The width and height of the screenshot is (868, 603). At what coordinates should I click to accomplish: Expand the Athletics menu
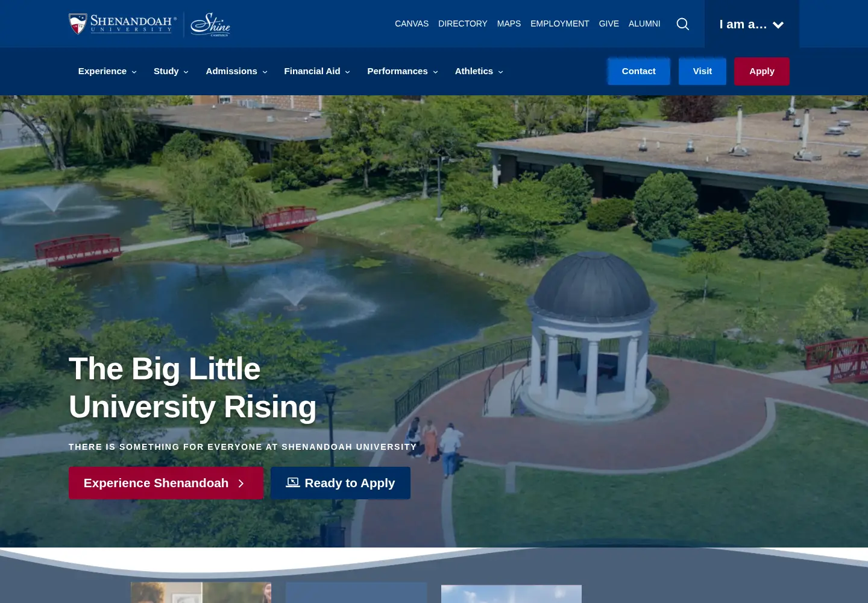pyautogui.click(x=479, y=71)
